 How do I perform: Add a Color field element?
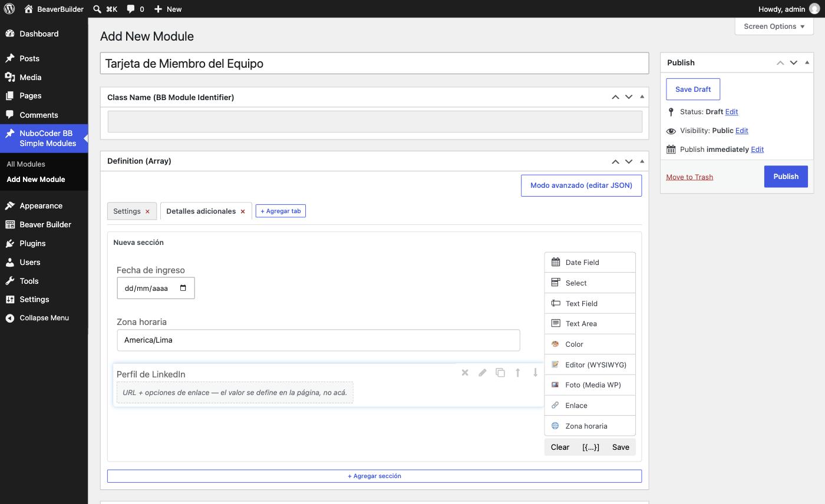[590, 344]
